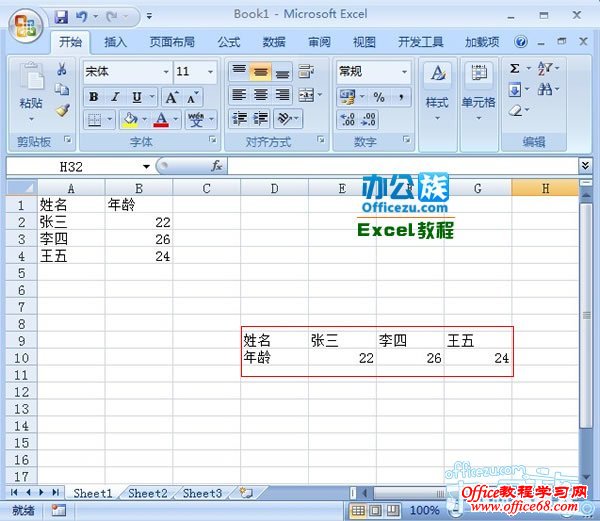The image size is (600, 521).
Task: Click the Office button orb
Action: click(x=25, y=26)
